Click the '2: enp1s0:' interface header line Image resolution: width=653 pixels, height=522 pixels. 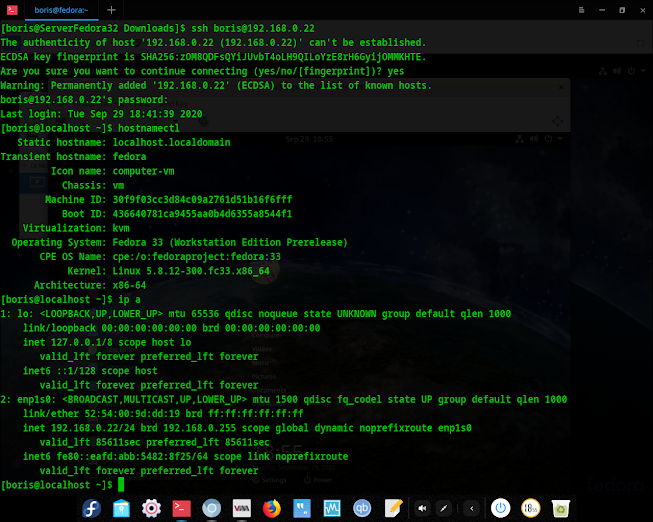point(284,399)
